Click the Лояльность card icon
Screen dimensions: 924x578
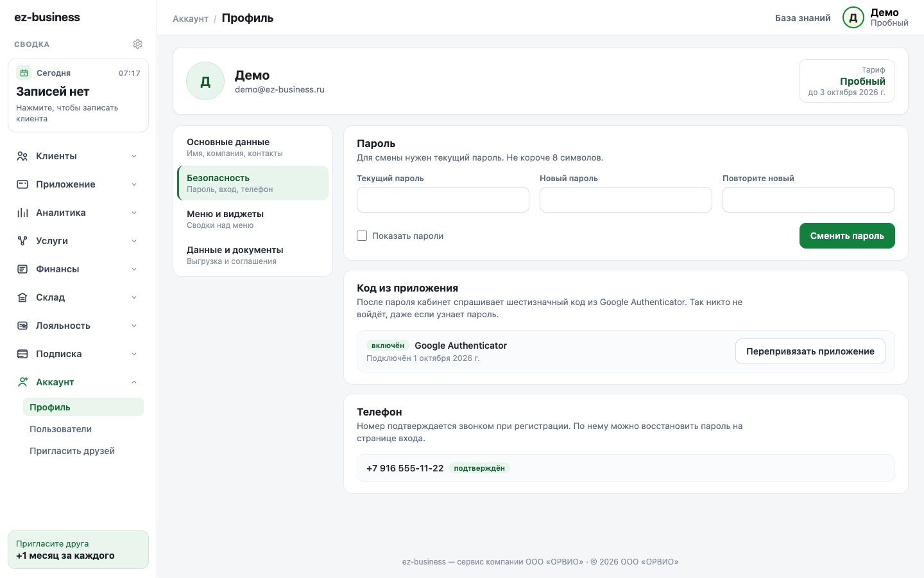[22, 326]
